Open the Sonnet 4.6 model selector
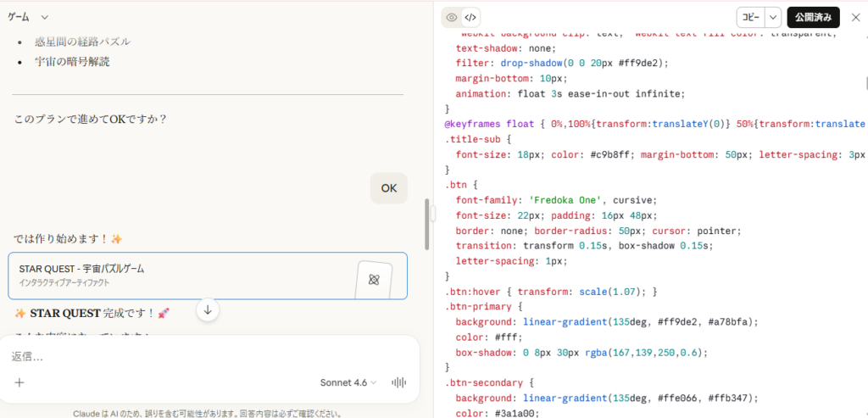This screenshot has width=868, height=418. click(349, 382)
